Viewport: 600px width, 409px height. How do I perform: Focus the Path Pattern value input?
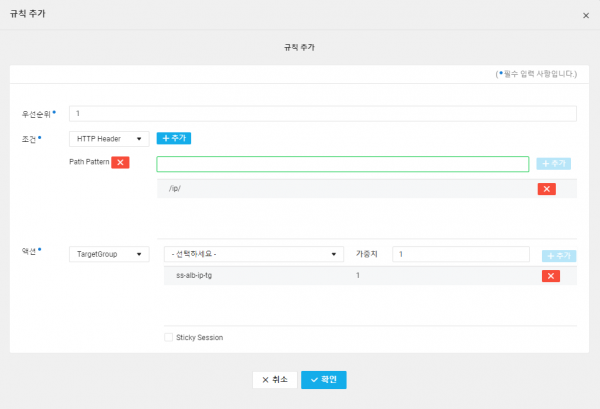click(342, 164)
